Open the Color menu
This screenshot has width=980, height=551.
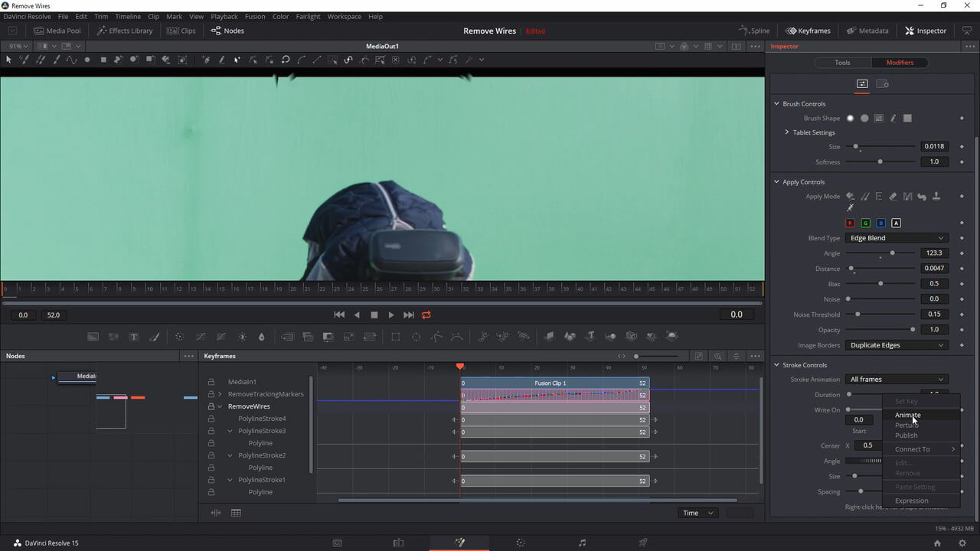[x=281, y=16]
